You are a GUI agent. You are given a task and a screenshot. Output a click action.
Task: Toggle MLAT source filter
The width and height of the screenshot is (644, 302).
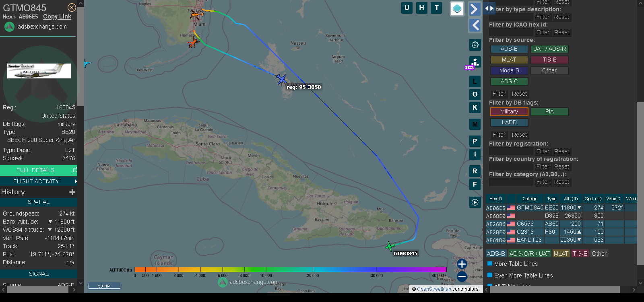pos(509,60)
